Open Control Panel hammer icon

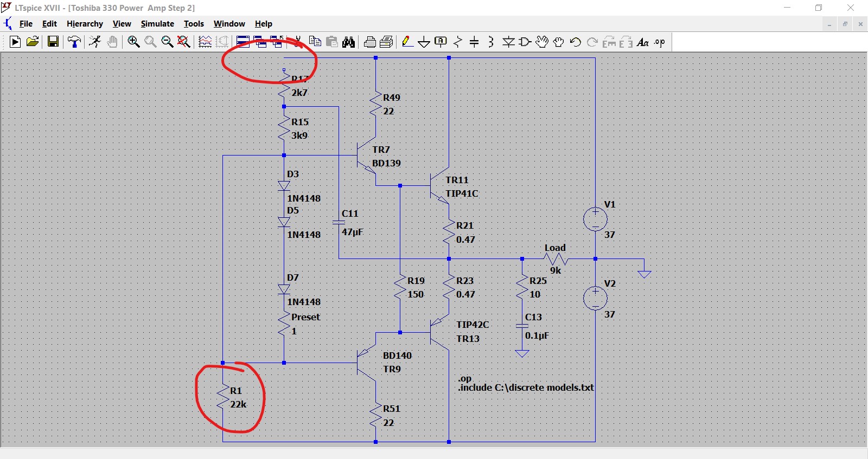point(74,42)
